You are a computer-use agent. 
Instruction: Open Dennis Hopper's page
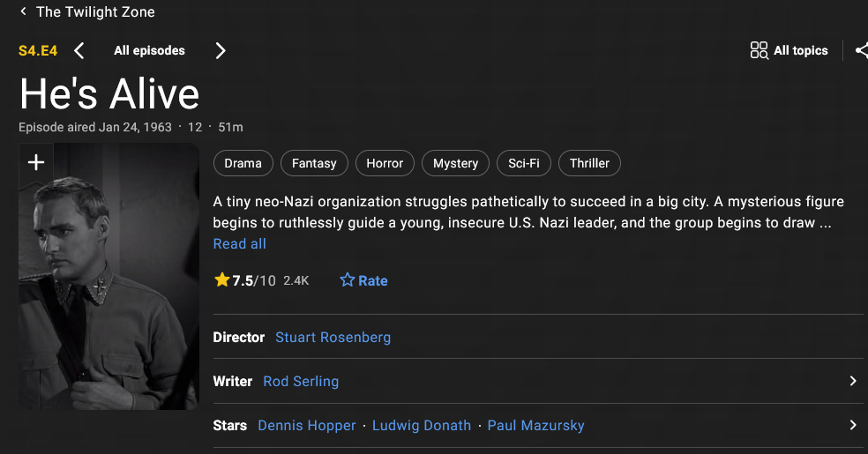tap(307, 425)
